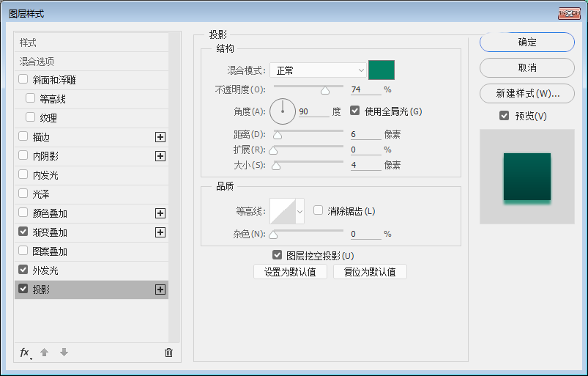Click the style preview thumbnail
Viewport: 588px width, 376px height.
527,177
